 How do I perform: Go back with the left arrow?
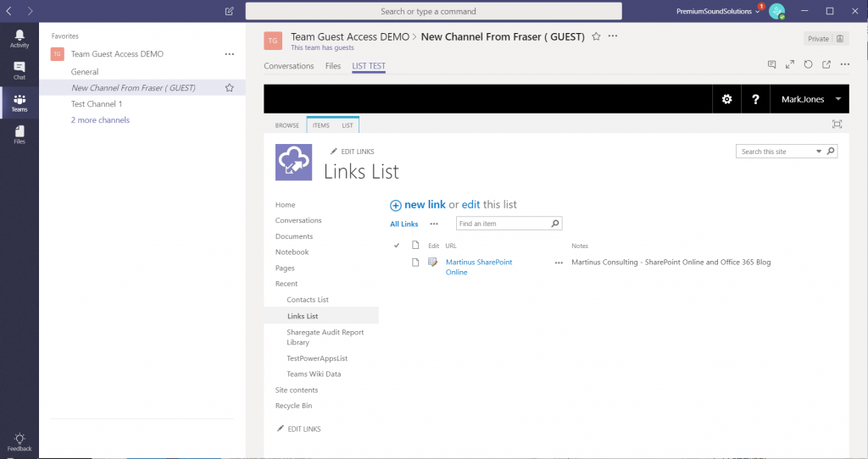[x=8, y=11]
